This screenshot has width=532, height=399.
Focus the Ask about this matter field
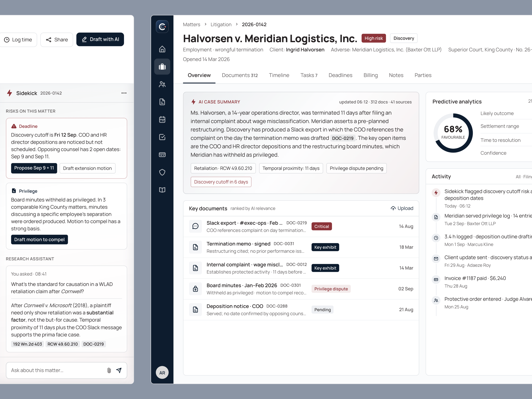tap(66, 370)
